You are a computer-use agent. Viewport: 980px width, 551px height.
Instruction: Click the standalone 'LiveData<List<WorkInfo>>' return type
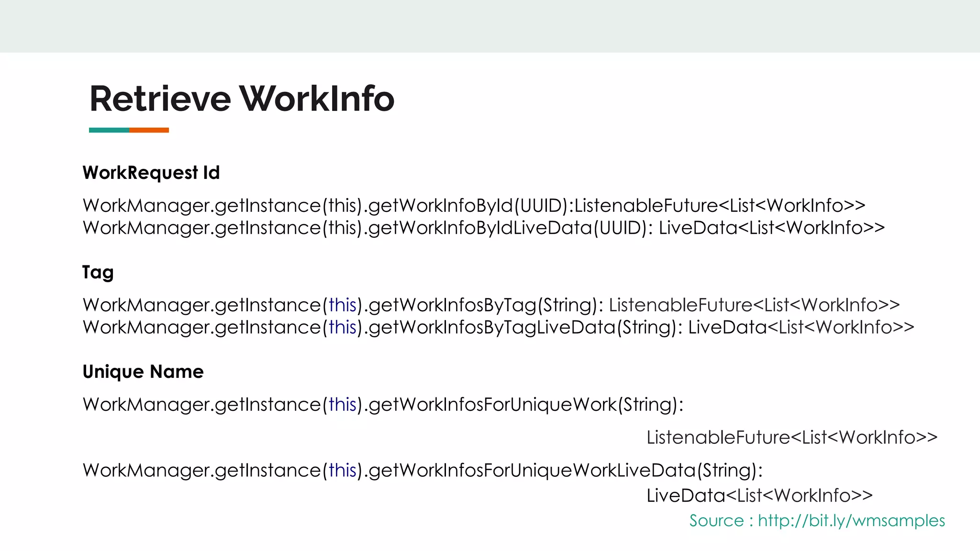click(x=759, y=496)
